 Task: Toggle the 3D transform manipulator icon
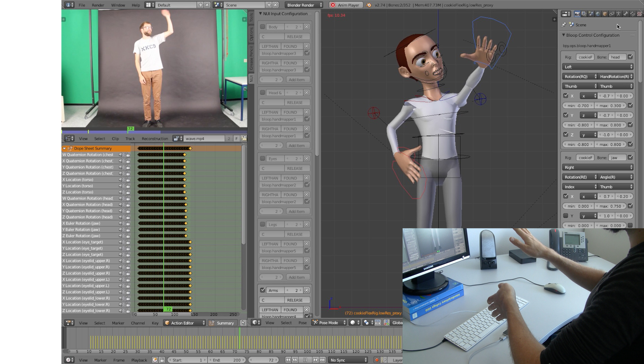pos(386,323)
